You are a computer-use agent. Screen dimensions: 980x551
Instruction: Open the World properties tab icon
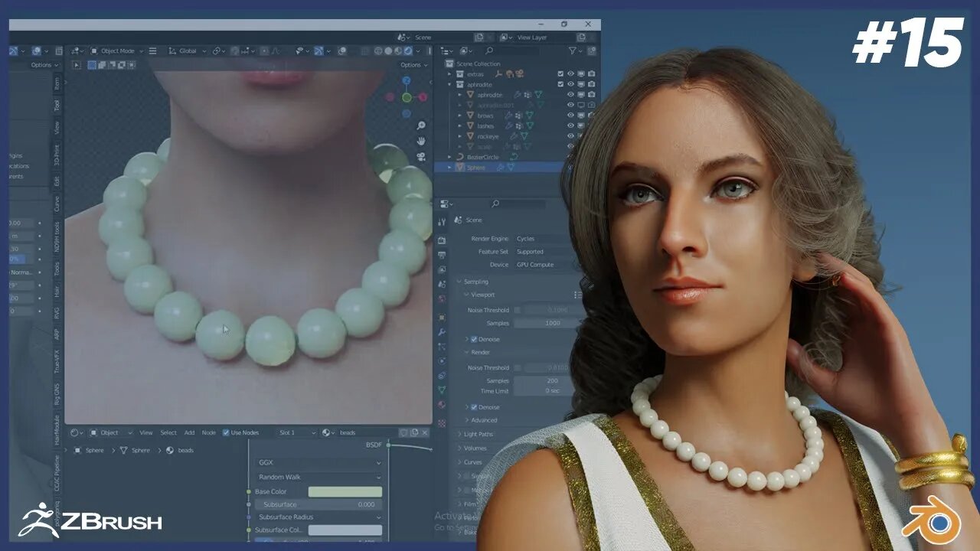click(442, 300)
